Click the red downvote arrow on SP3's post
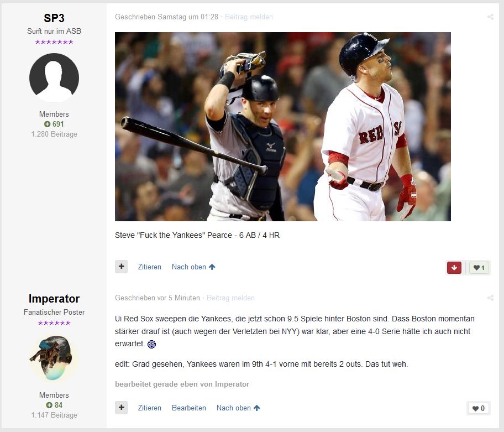The image size is (504, 432). pyautogui.click(x=454, y=268)
